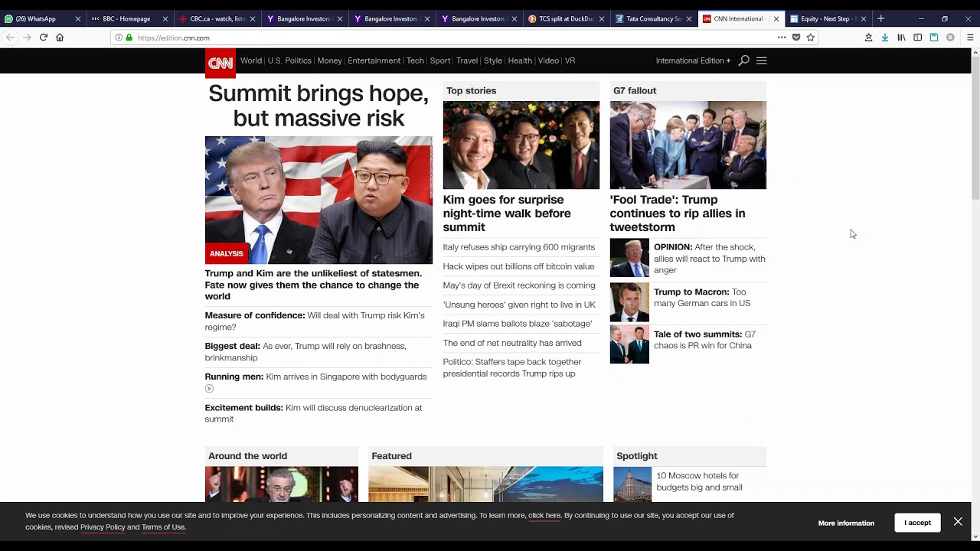
Task: Open the Travel section
Action: click(467, 60)
